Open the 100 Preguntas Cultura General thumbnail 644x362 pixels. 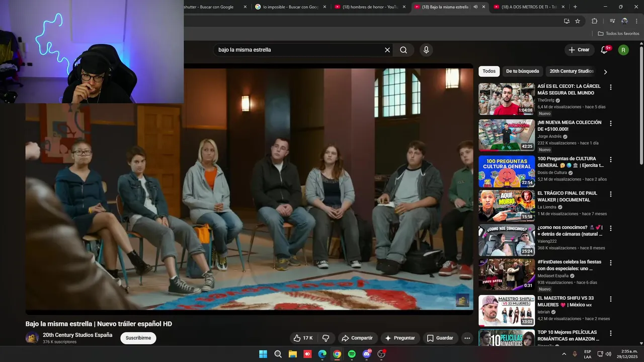click(x=507, y=171)
